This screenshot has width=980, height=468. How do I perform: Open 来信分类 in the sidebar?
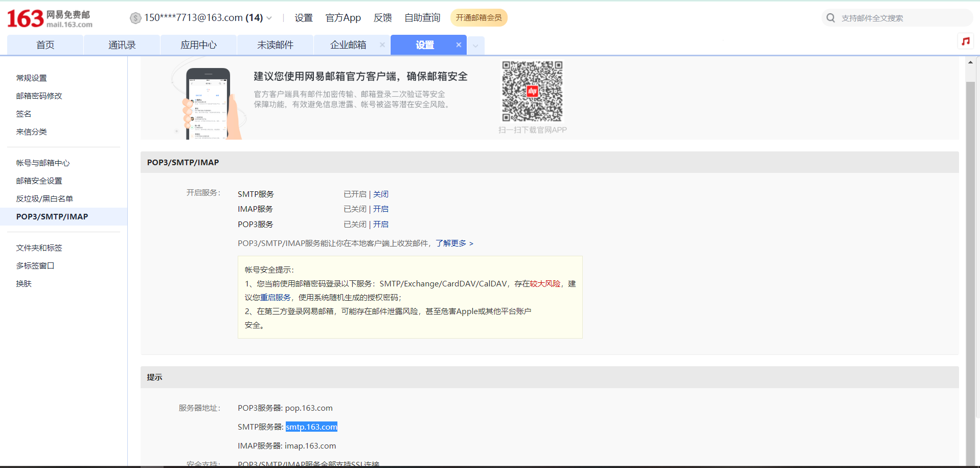tap(32, 131)
